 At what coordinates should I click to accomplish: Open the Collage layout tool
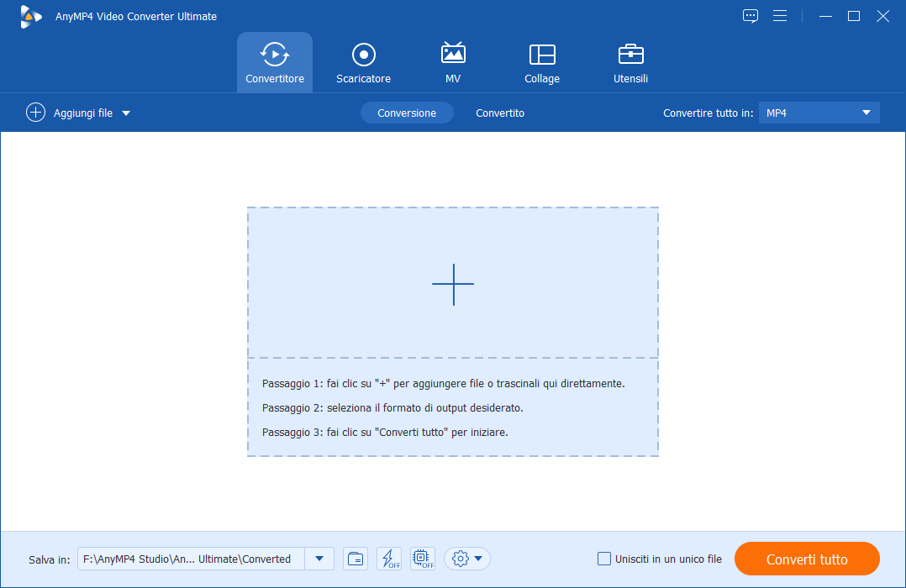[542, 63]
